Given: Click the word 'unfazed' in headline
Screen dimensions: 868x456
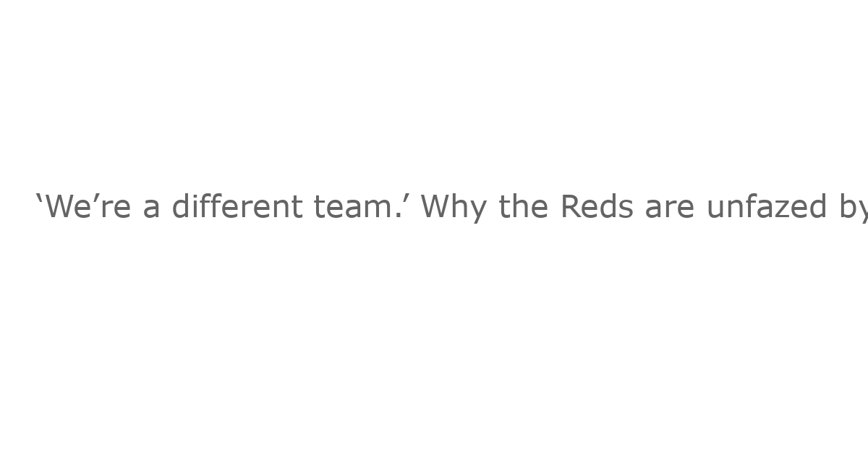Looking at the screenshot, I should click(767, 206).
